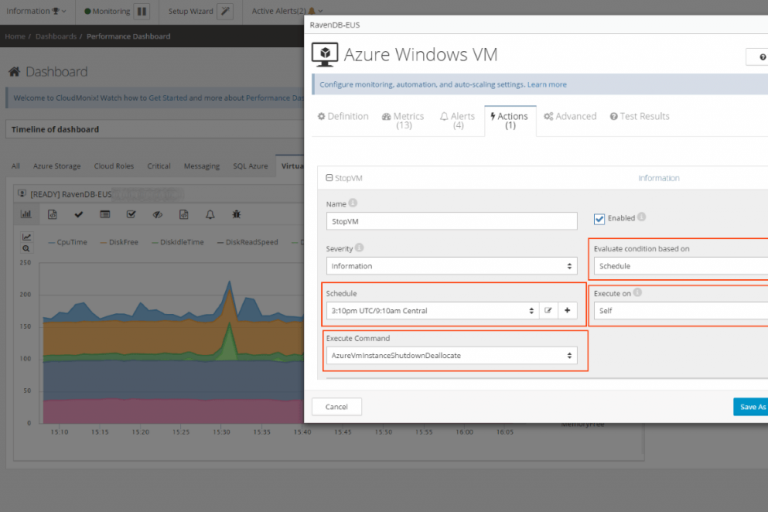Screen dimensions: 768x512
Task: Toggle the DiskIdleTime legend series
Action: click(x=178, y=242)
